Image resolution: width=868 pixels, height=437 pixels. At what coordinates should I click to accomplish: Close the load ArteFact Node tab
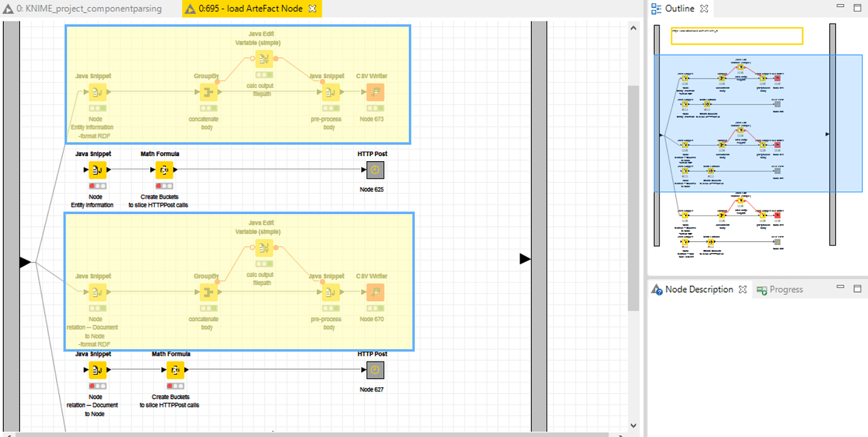[x=313, y=9]
